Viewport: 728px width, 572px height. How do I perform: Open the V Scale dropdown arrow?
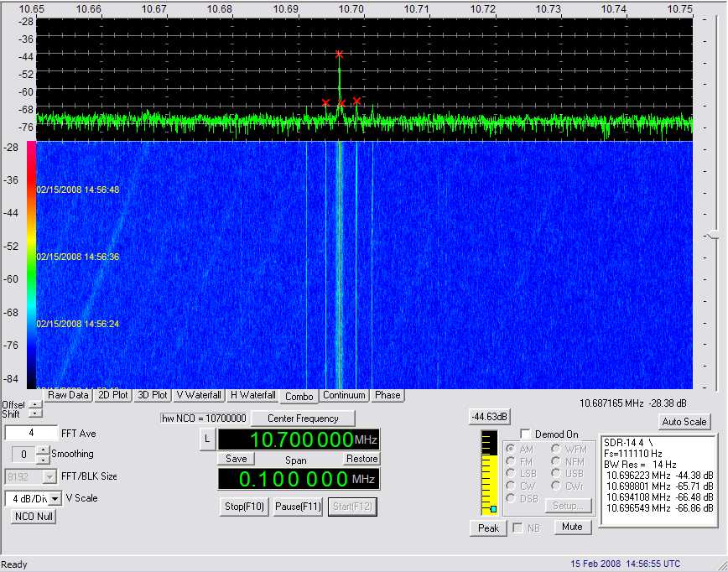55,499
